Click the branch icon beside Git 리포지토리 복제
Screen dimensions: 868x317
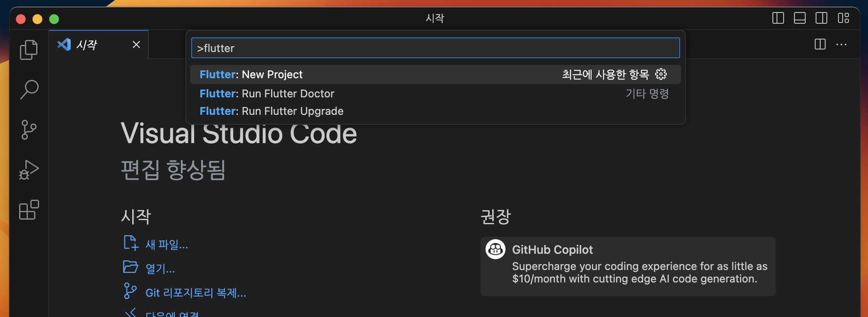coord(130,291)
